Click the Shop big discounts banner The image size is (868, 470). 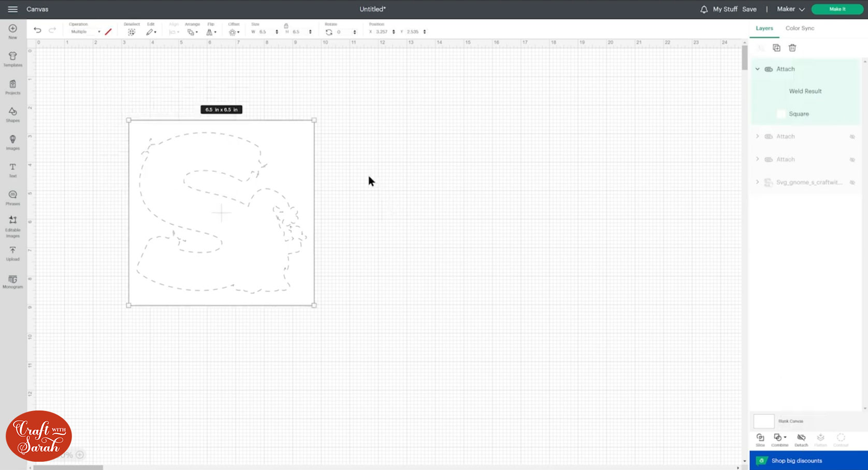pos(808,461)
